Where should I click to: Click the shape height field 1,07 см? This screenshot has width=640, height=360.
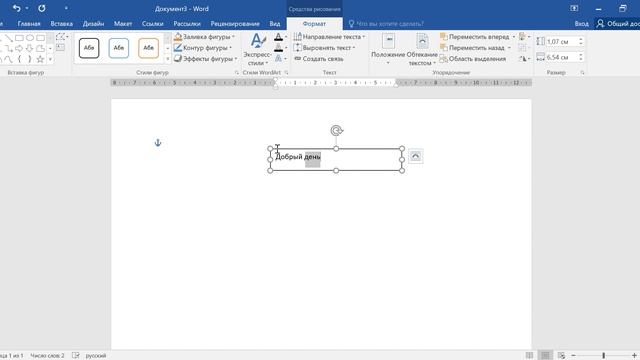[x=561, y=42]
